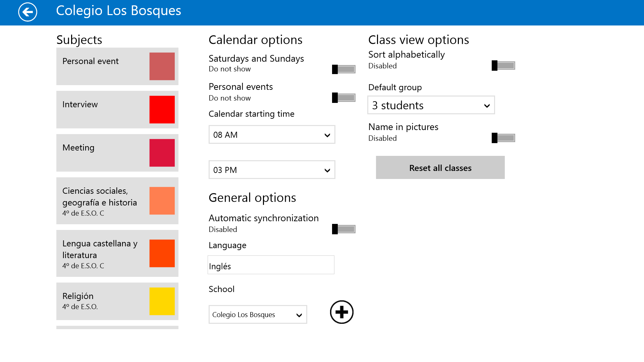This screenshot has width=644, height=362.
Task: Open the Default group dropdown
Action: click(431, 105)
